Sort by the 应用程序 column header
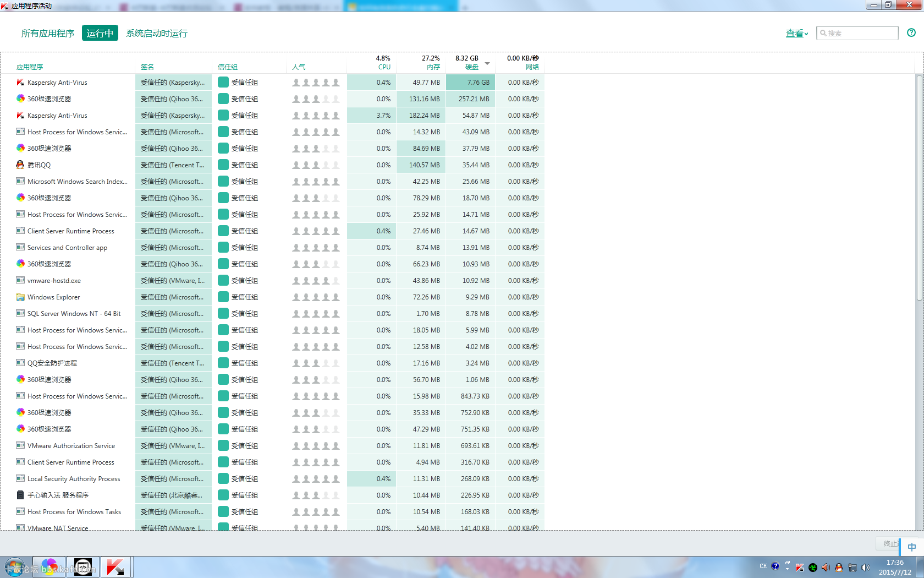The image size is (924, 578). (x=30, y=67)
